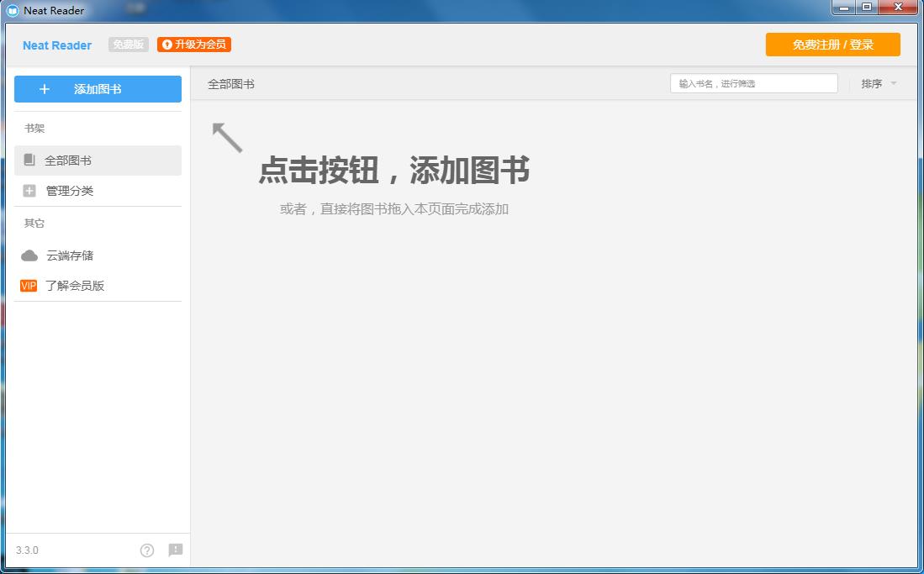Click the orange VIP badge icon

click(x=29, y=286)
